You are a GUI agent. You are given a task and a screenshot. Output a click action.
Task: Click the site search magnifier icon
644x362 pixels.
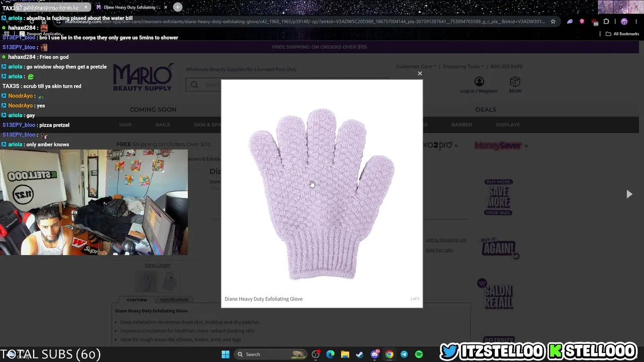[x=194, y=84]
